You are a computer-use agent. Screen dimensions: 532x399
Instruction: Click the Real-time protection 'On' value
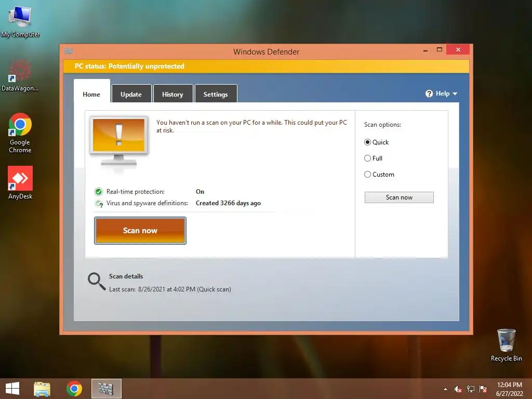[200, 192]
